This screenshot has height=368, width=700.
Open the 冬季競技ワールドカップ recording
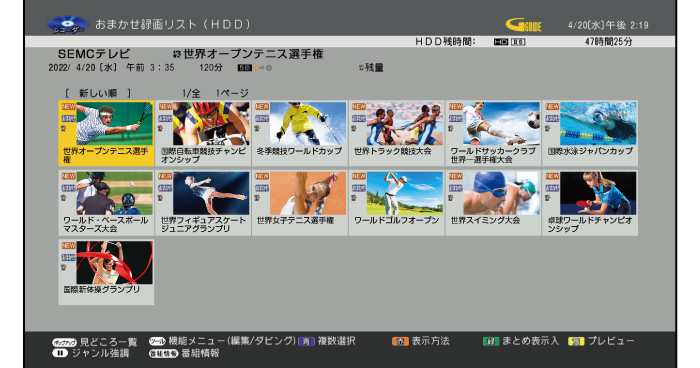click(x=300, y=133)
